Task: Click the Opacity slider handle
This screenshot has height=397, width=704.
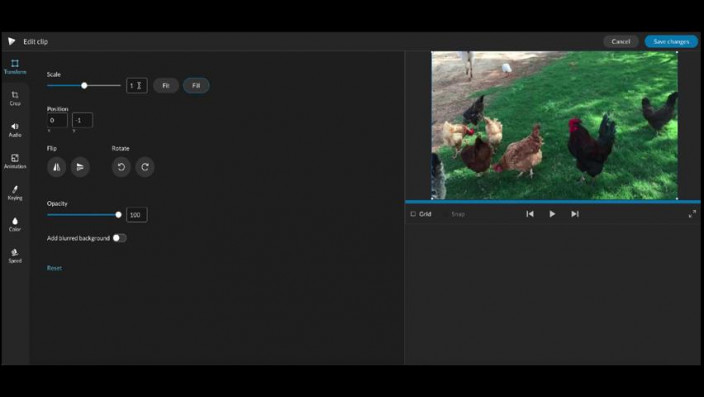Action: point(119,215)
